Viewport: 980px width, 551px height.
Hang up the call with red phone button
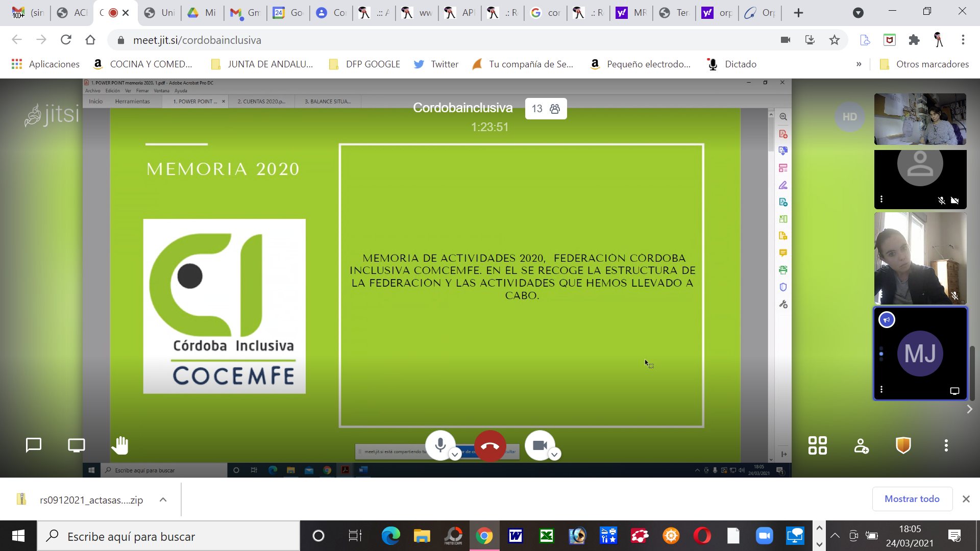coord(490,446)
